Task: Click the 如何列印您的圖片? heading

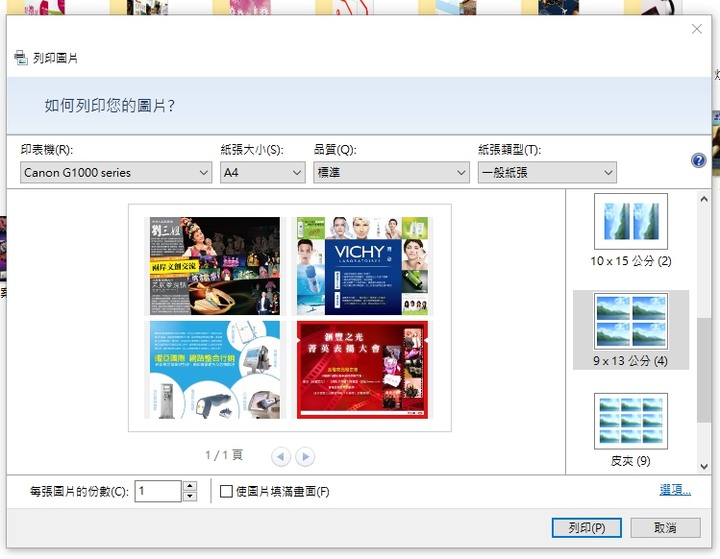Action: coord(110,106)
